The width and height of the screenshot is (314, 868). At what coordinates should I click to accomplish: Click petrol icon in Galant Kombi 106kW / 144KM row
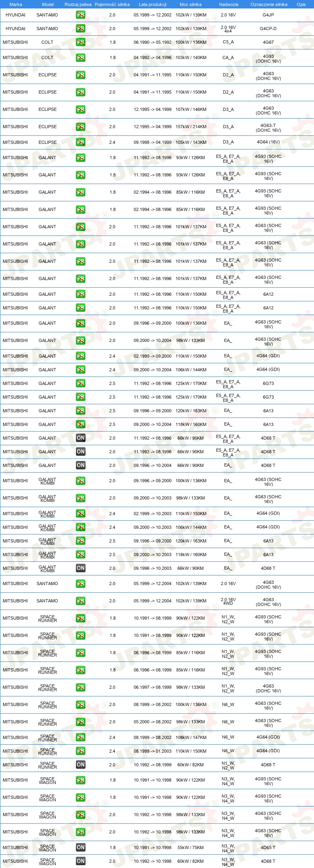click(80, 527)
